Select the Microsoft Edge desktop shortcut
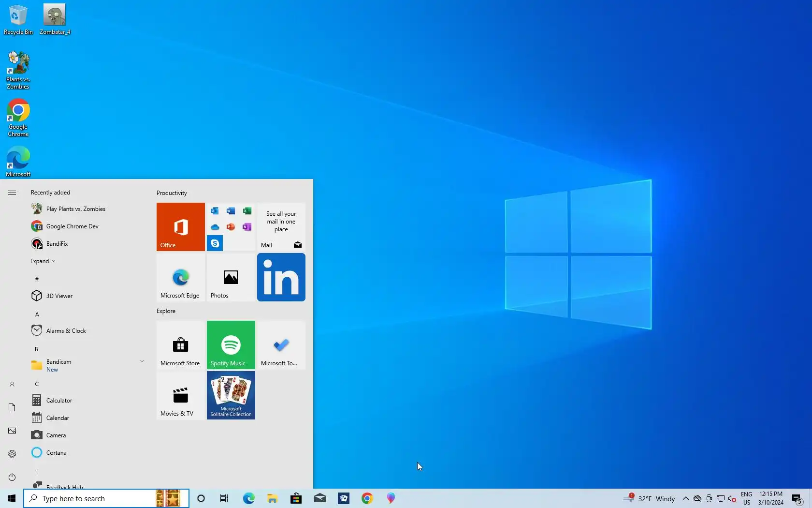The image size is (812, 508). pos(18,162)
